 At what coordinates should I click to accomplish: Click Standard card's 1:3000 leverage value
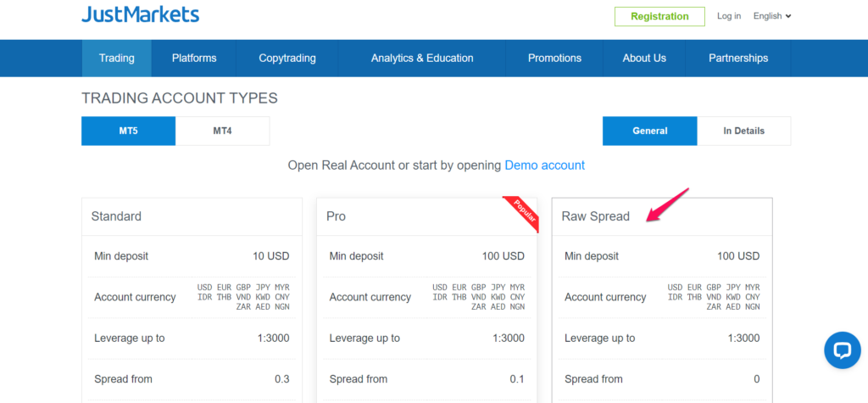pos(274,339)
